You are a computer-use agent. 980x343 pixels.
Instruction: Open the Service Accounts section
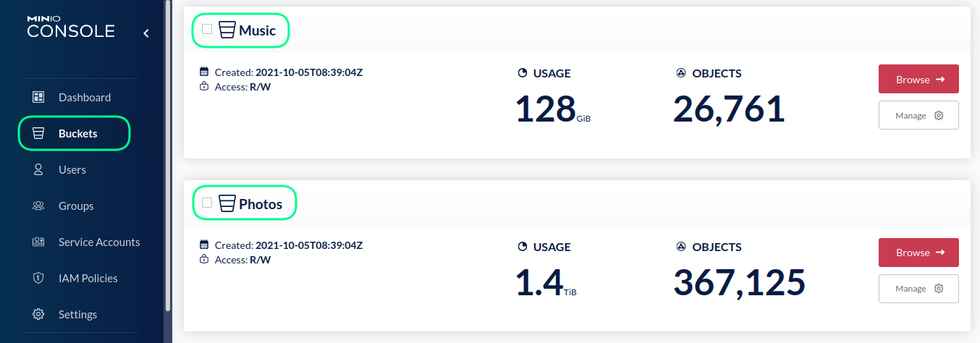tap(99, 242)
